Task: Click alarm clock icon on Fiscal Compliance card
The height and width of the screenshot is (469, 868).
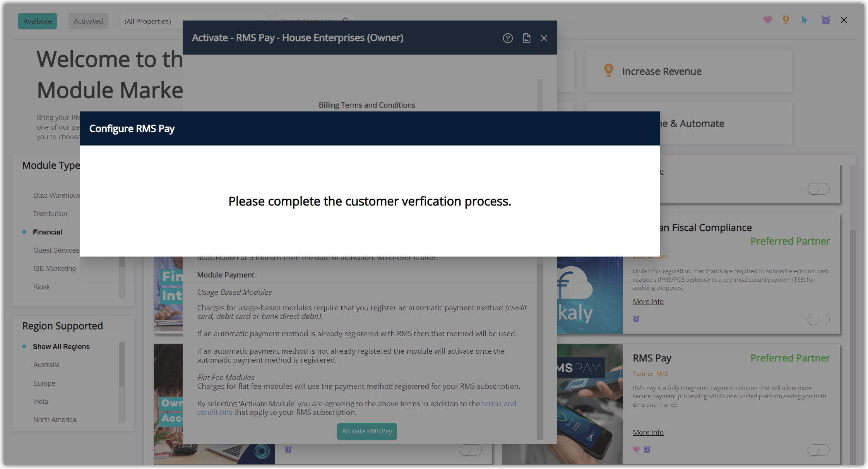Action: [636, 319]
